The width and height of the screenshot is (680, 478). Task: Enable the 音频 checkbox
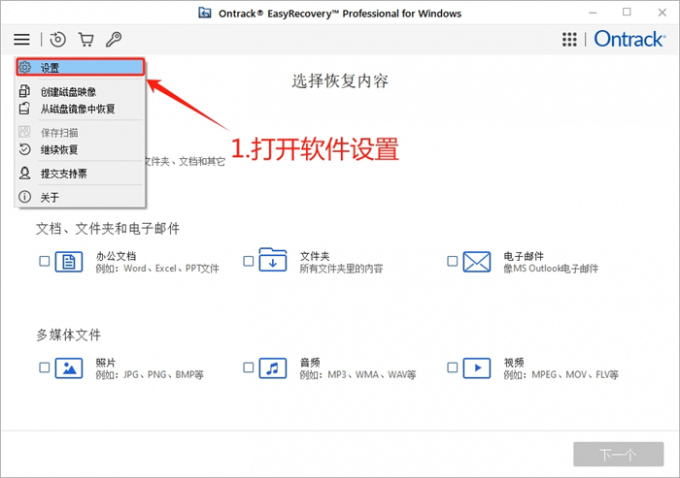tap(248, 367)
